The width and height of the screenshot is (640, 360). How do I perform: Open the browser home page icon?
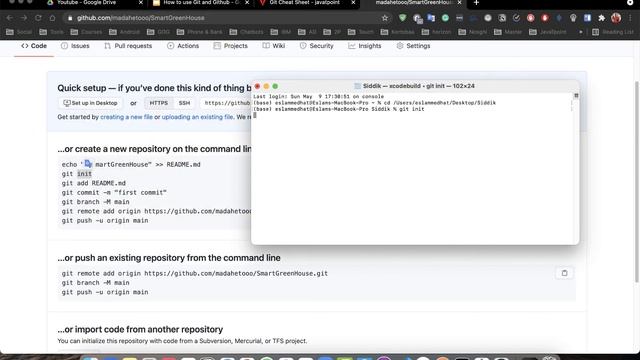(x=52, y=18)
